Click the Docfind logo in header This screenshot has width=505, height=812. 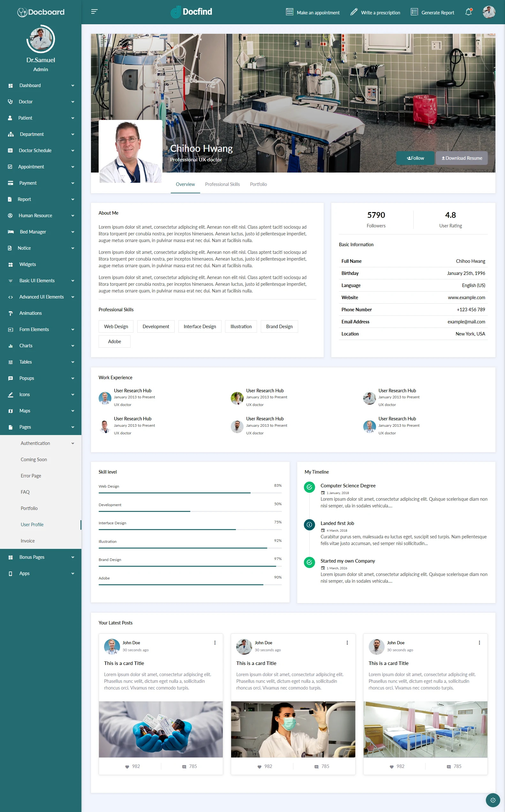pyautogui.click(x=191, y=12)
